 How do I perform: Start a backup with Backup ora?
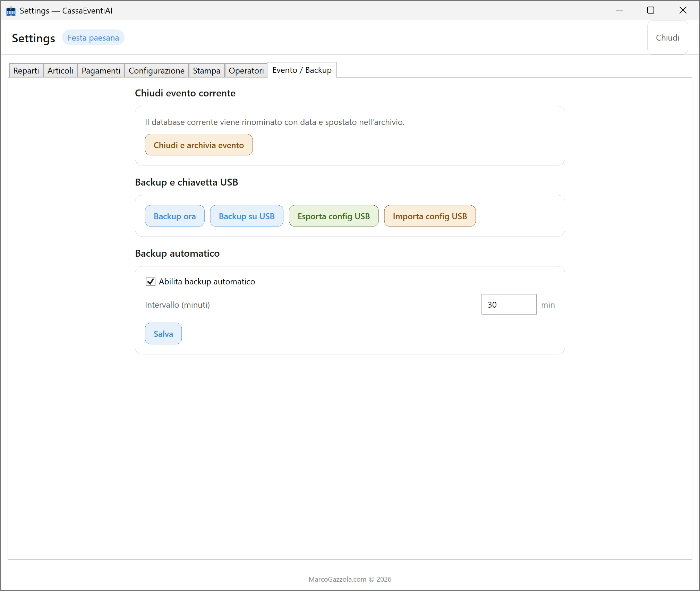(x=175, y=216)
